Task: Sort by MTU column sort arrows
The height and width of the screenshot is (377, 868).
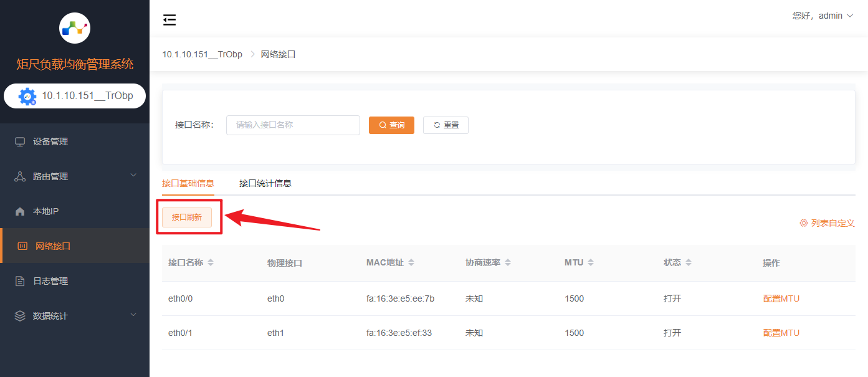Action: [x=591, y=263]
